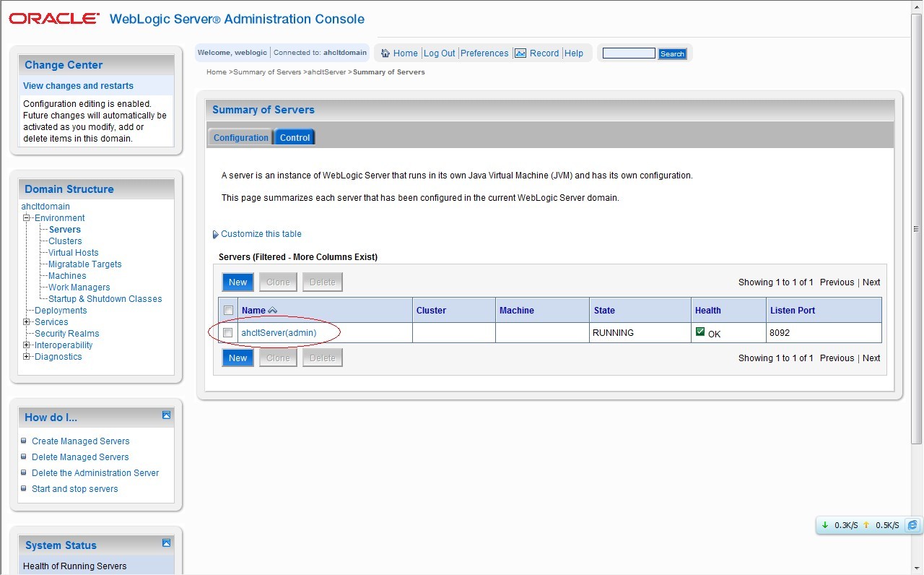Open Create Managed Servers help link
Viewport: 924px width, 575px height.
[x=81, y=441]
